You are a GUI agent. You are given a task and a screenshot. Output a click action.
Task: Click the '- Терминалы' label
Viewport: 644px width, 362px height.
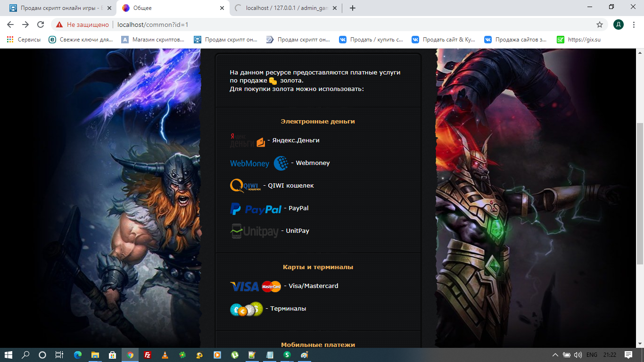pos(286,309)
